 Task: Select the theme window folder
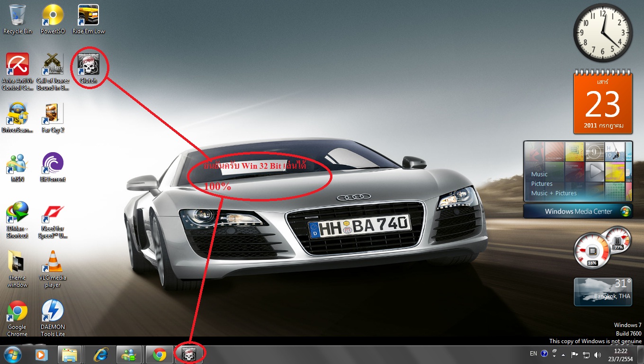coord(18,269)
